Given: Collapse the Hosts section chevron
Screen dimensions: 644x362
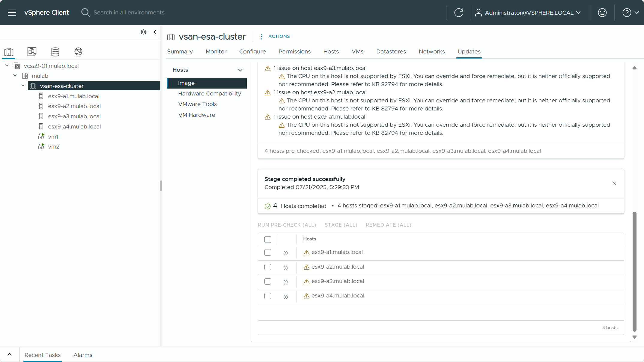Looking at the screenshot, I should click(x=240, y=70).
